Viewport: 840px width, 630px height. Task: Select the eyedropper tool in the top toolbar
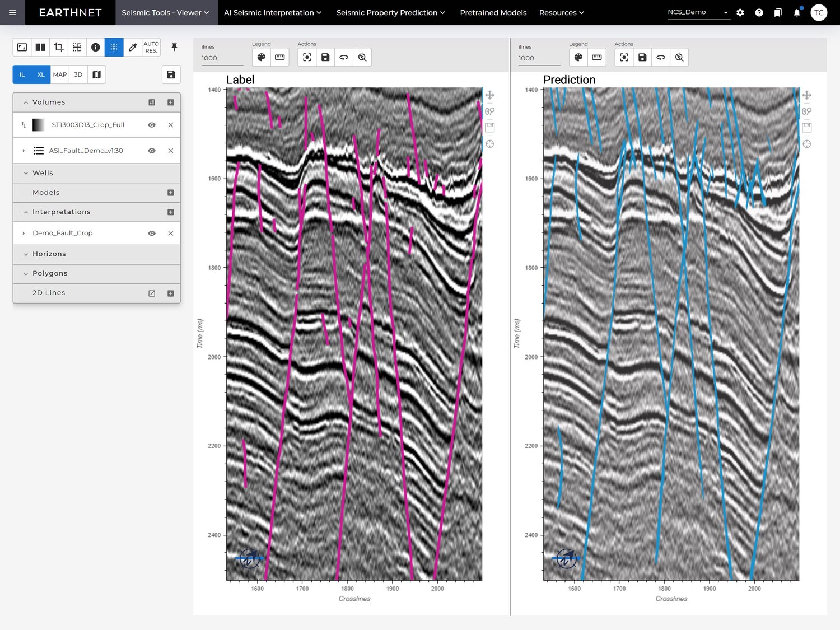point(133,47)
